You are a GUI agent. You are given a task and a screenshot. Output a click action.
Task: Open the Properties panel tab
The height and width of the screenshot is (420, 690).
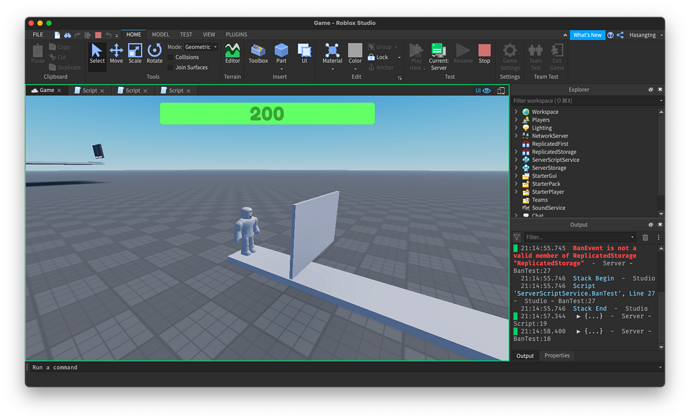coord(557,356)
